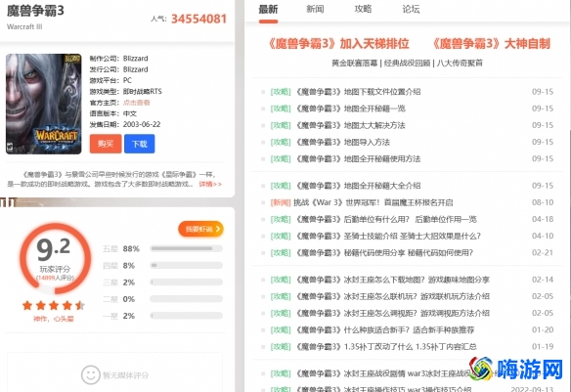Screen dimensions: 571x392
Task: Click the 我要评说 review button
Action: 200,229
